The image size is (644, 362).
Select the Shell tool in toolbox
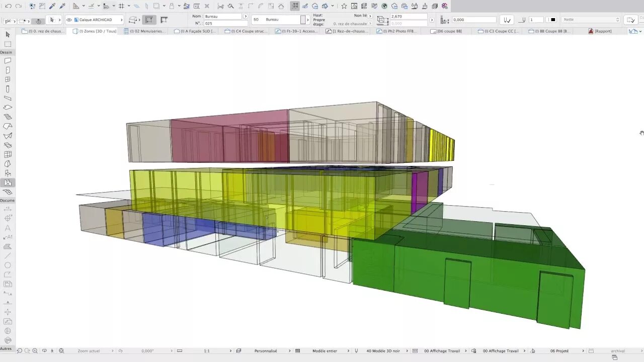pos(8,136)
